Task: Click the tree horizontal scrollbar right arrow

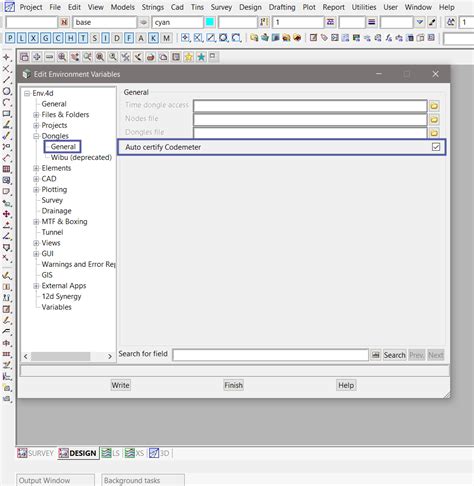Action: (110, 356)
